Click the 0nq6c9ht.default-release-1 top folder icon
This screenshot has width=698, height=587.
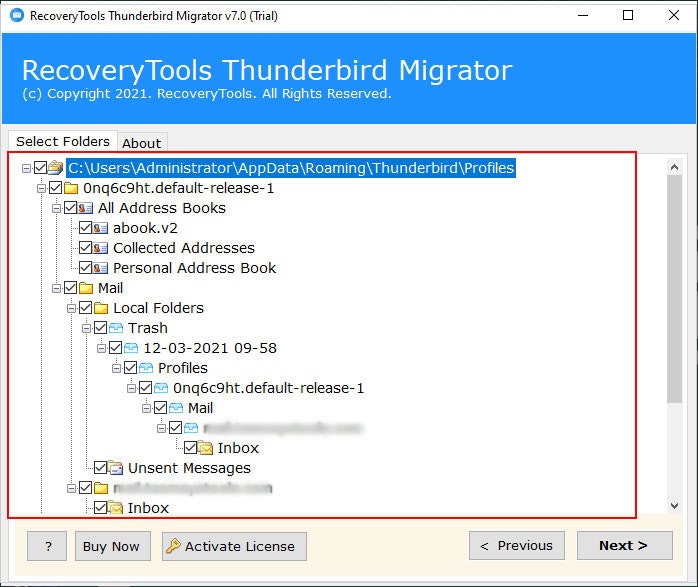click(x=71, y=188)
